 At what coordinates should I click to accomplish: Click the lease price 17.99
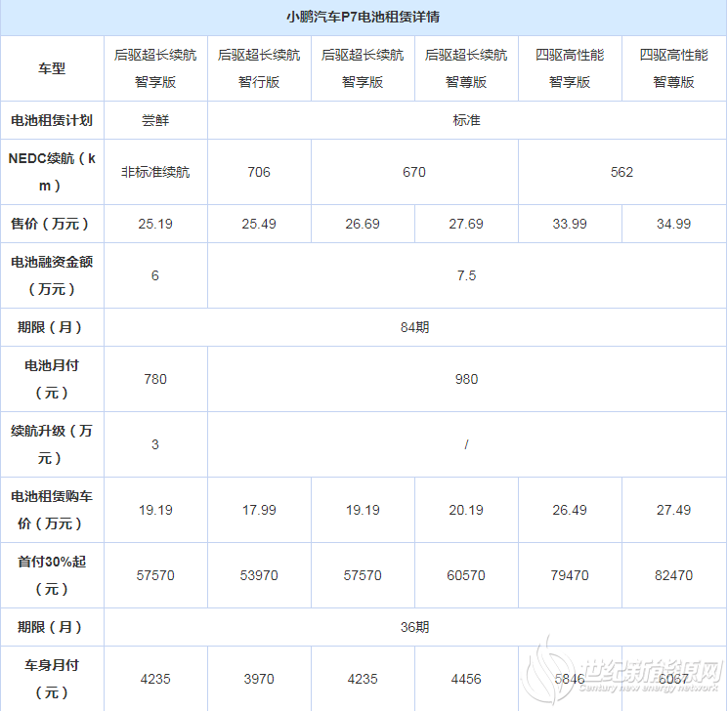click(259, 510)
